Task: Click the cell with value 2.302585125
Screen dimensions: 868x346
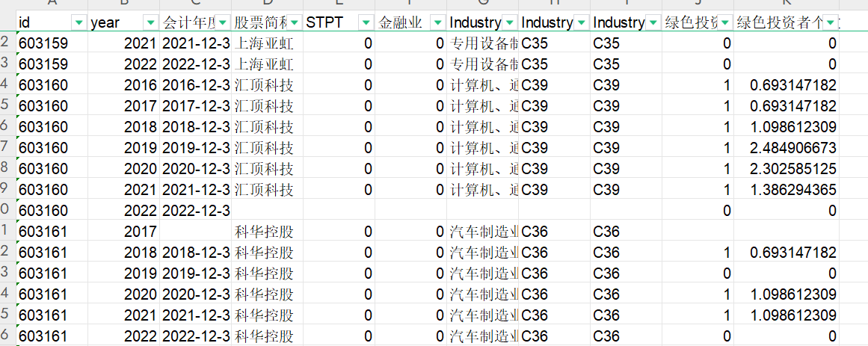Action: click(792, 170)
